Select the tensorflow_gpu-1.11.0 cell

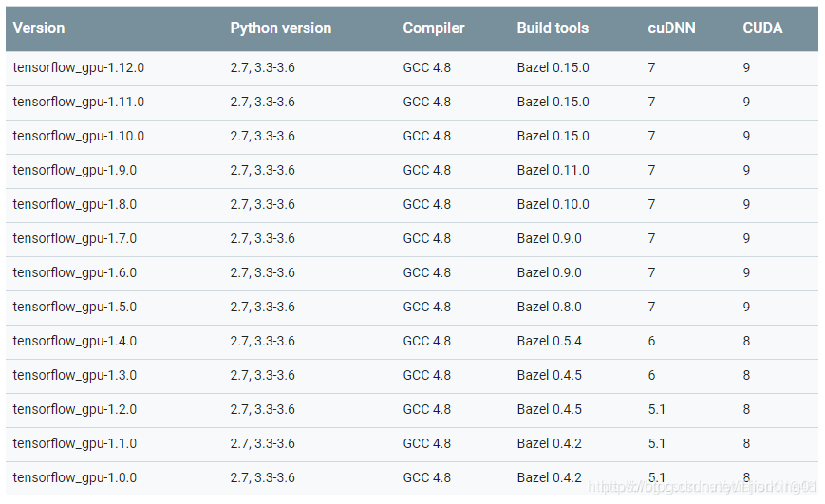[79, 103]
